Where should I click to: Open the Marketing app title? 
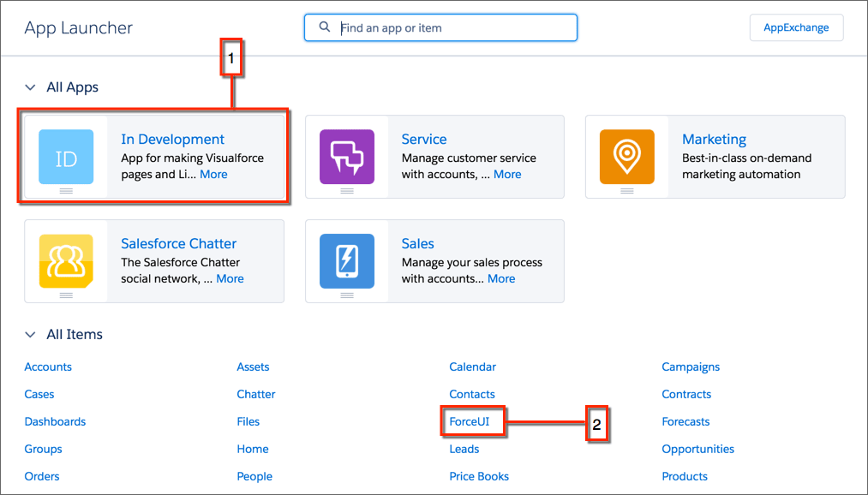[x=714, y=140]
